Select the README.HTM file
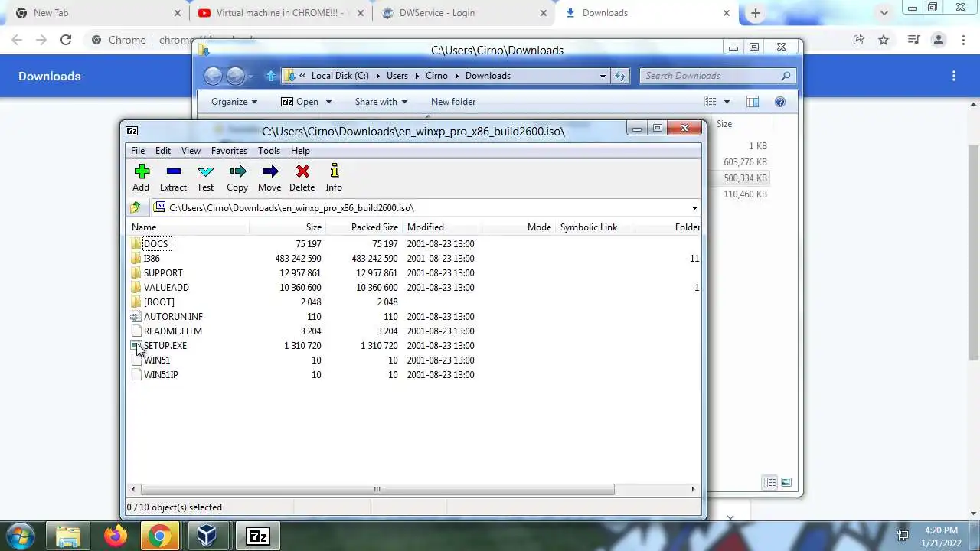Viewport: 980px width, 551px height. pyautogui.click(x=173, y=331)
